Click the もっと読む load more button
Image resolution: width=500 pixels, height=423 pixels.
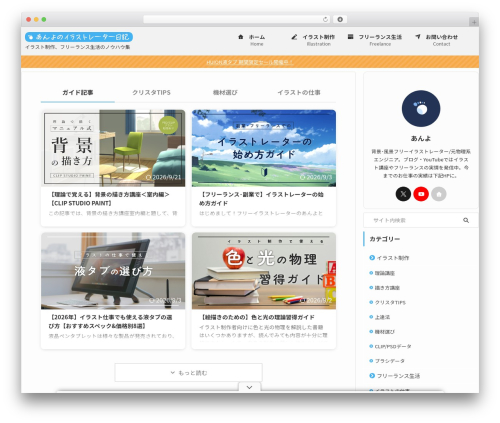pyautogui.click(x=189, y=372)
